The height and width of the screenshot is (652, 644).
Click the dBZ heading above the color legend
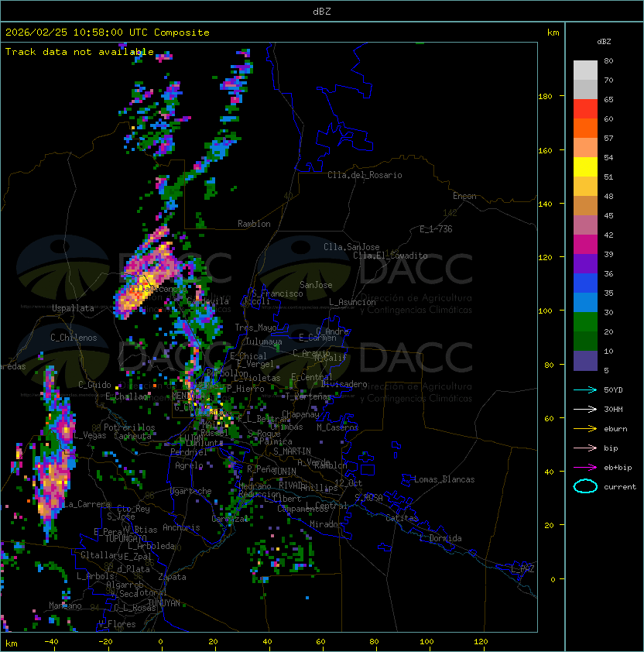click(604, 42)
